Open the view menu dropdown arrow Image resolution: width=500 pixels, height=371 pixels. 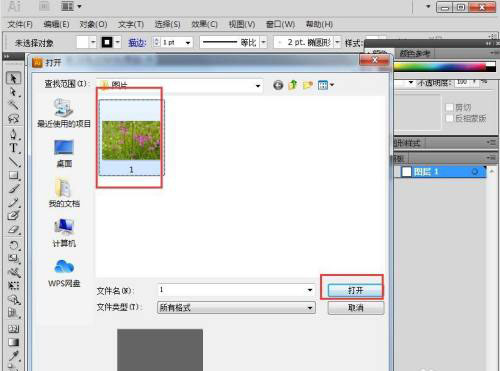point(332,85)
